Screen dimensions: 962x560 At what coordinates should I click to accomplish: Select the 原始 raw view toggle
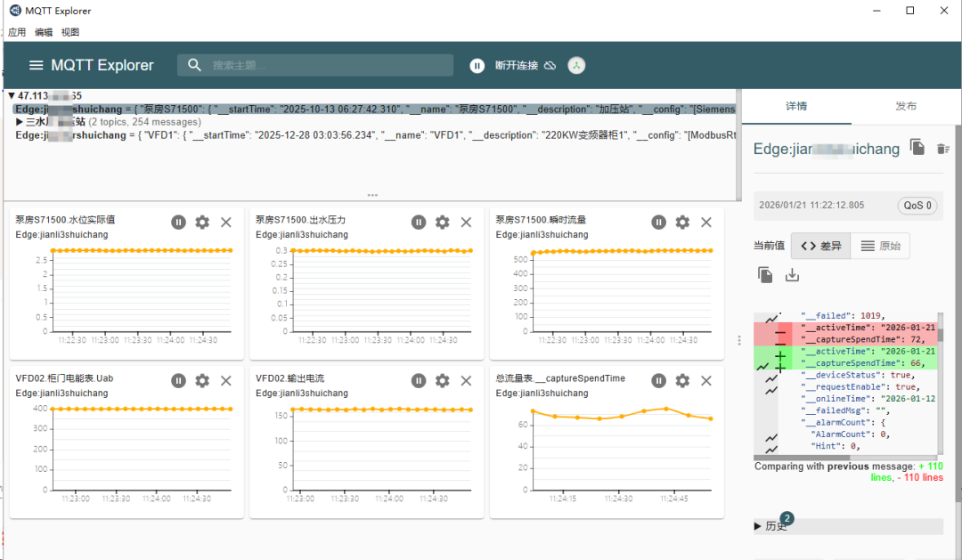click(880, 246)
